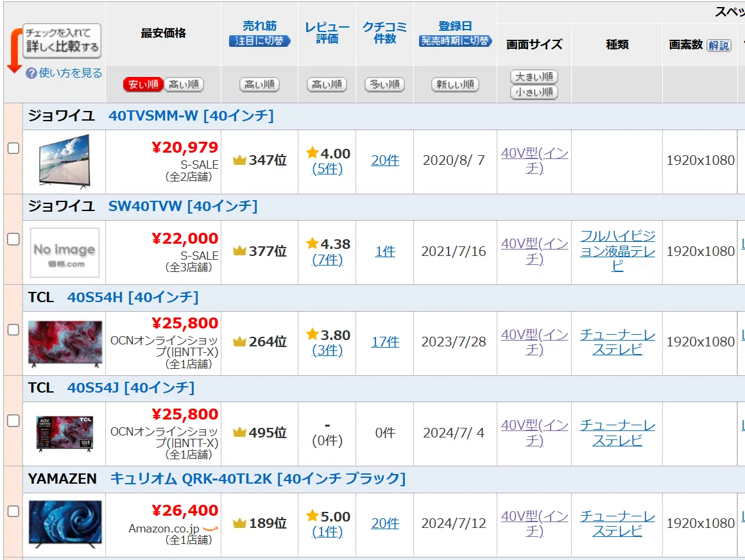The height and width of the screenshot is (560, 745).
Task: Open the 40TVSMM-W TV thumbnail image
Action: 65,162
